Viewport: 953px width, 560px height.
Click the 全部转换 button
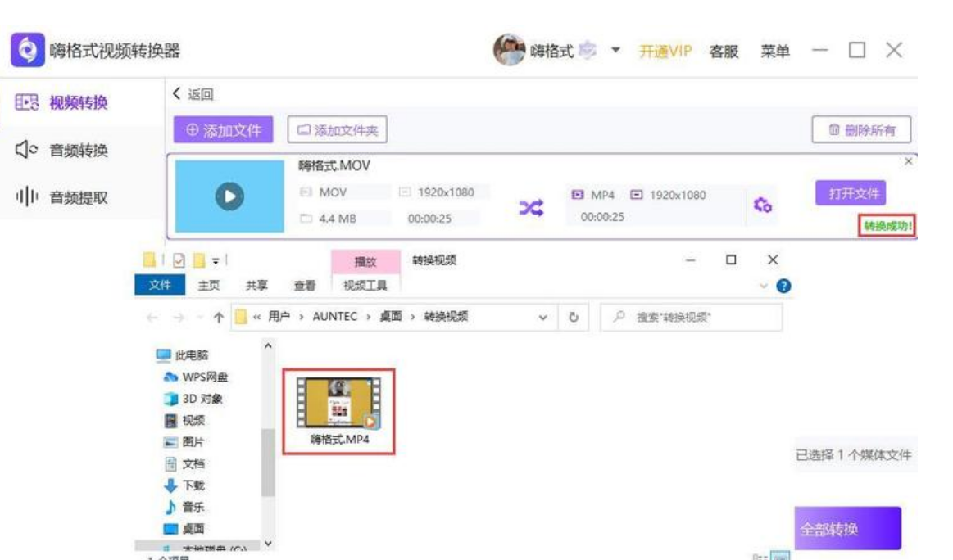click(847, 528)
